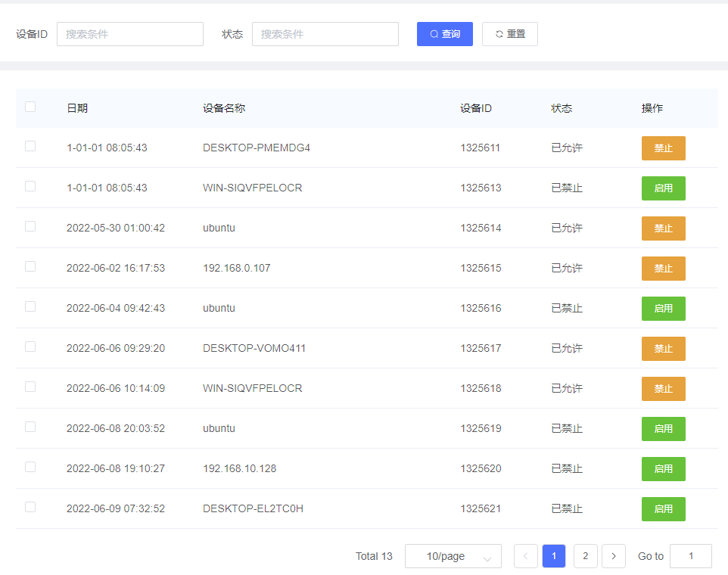Click 启用 for device 1325613

(664, 188)
